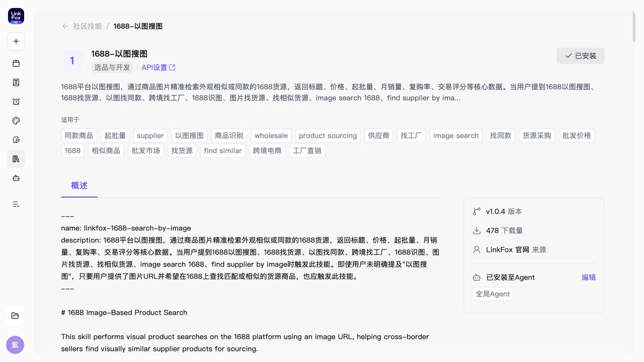Click the 找货源 tag
The image size is (644, 362).
(182, 151)
